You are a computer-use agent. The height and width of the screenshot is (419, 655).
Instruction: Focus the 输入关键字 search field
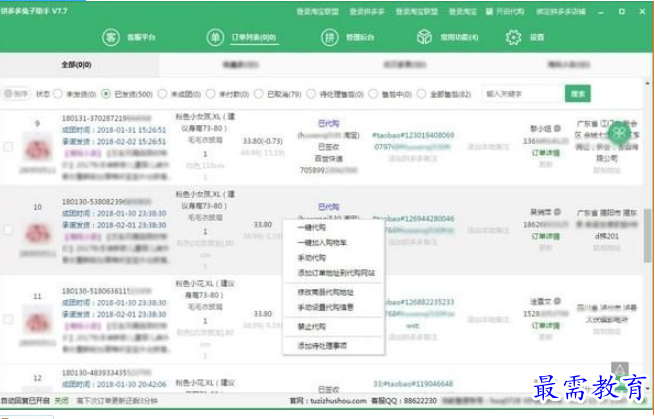tap(521, 94)
